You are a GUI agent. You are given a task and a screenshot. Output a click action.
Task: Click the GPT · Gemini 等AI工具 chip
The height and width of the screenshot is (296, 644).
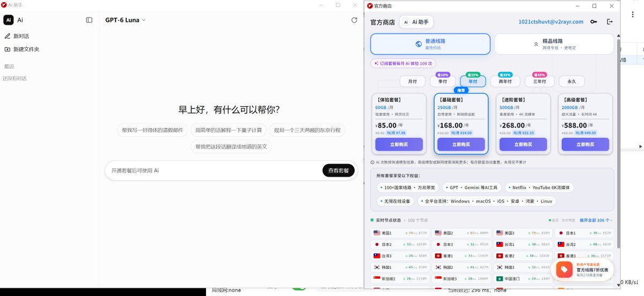coord(472,188)
